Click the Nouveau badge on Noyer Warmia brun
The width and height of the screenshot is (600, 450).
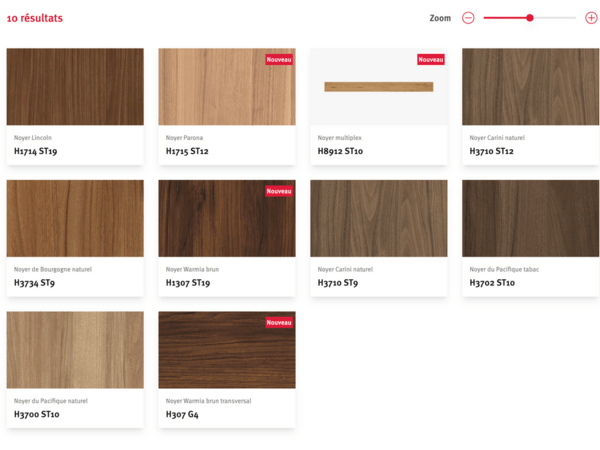click(x=279, y=191)
